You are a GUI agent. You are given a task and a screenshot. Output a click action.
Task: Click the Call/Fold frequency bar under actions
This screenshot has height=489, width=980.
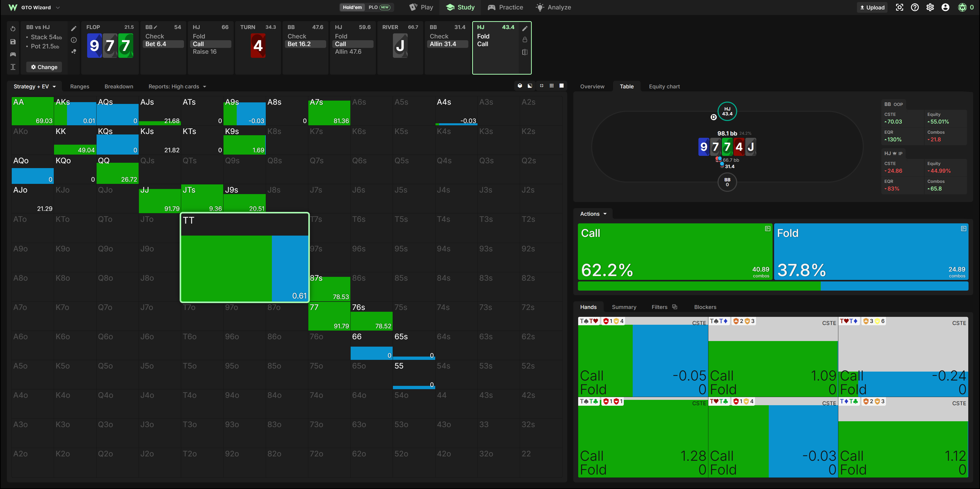pos(773,286)
